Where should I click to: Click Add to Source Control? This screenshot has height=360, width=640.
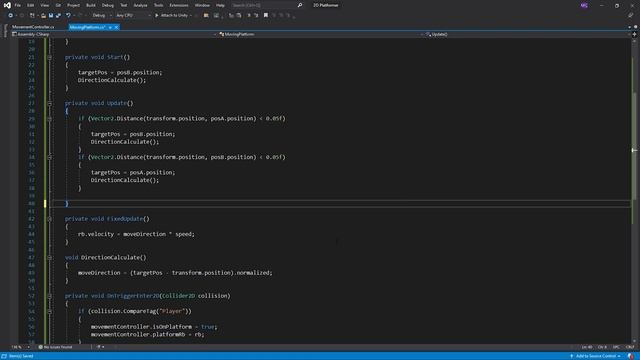tap(596, 356)
